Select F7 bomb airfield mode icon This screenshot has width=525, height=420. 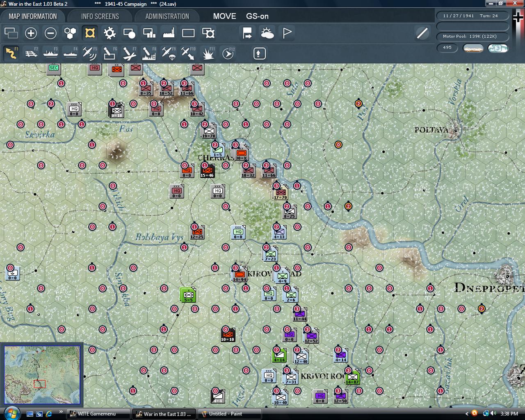pyautogui.click(x=129, y=53)
